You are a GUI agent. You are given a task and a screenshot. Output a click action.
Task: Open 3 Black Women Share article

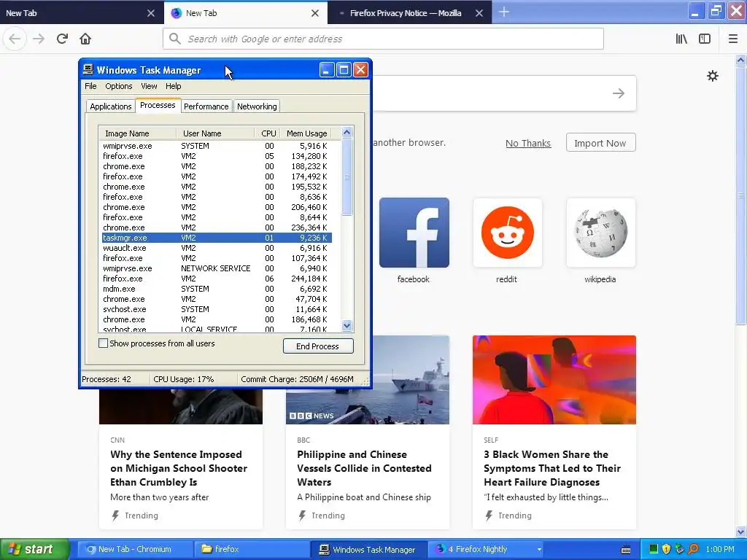(x=552, y=468)
